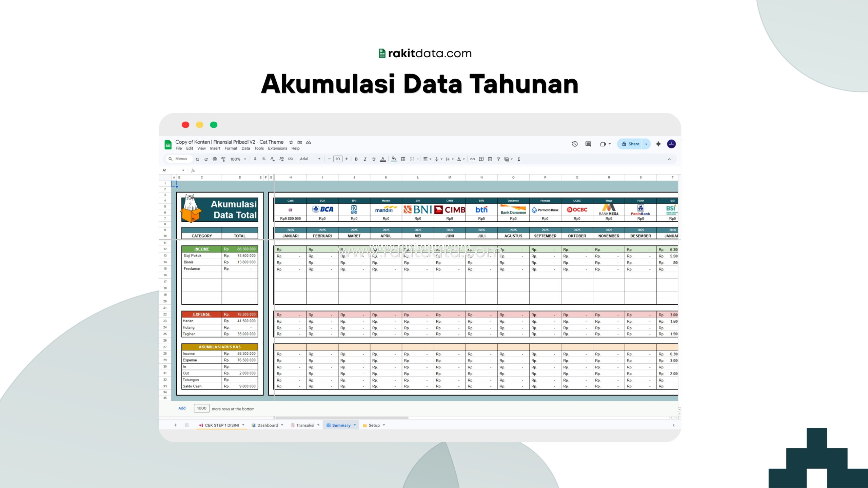Click the formula bar input

tap(437, 170)
